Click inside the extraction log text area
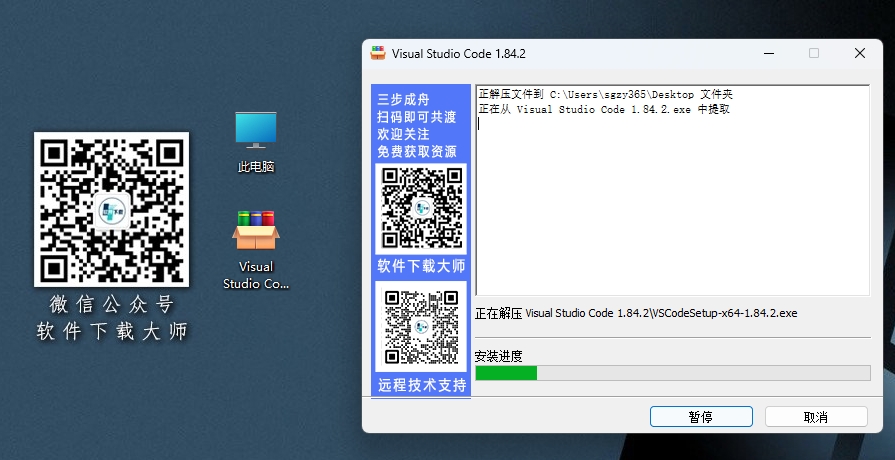Viewport: 895px width, 460px height. point(673,191)
